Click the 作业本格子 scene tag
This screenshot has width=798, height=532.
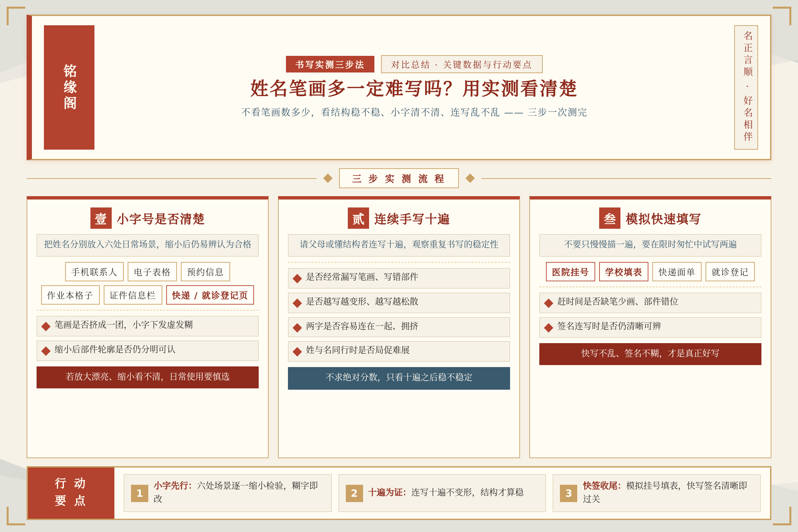pyautogui.click(x=70, y=295)
